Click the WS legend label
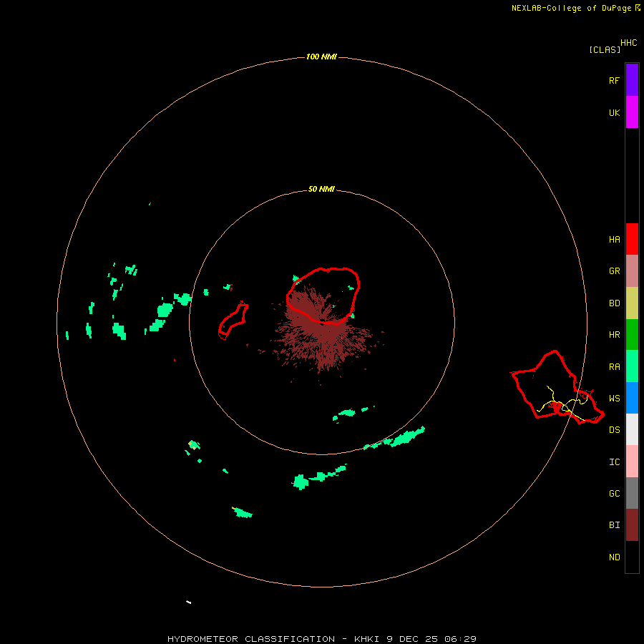The width and height of the screenshot is (644, 644). (x=614, y=399)
